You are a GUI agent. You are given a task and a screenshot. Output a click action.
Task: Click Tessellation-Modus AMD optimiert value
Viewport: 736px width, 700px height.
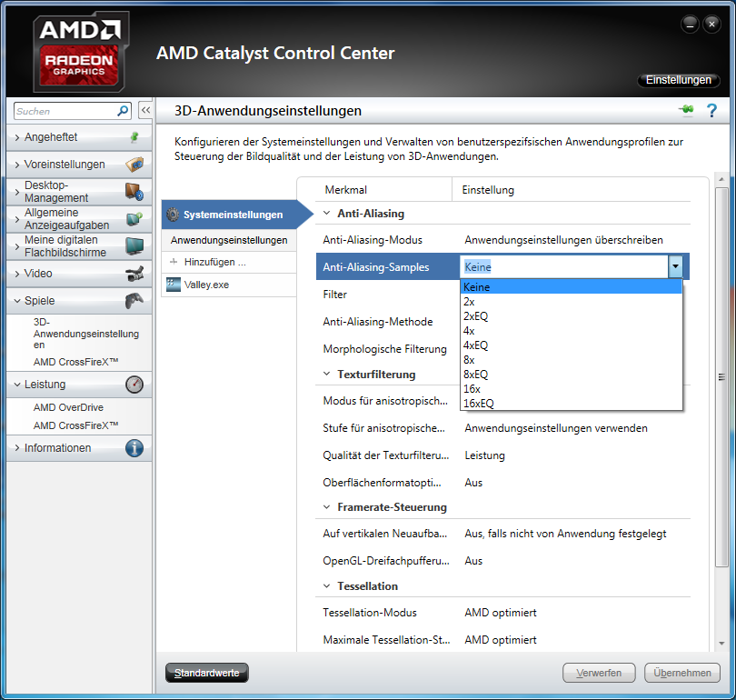501,613
